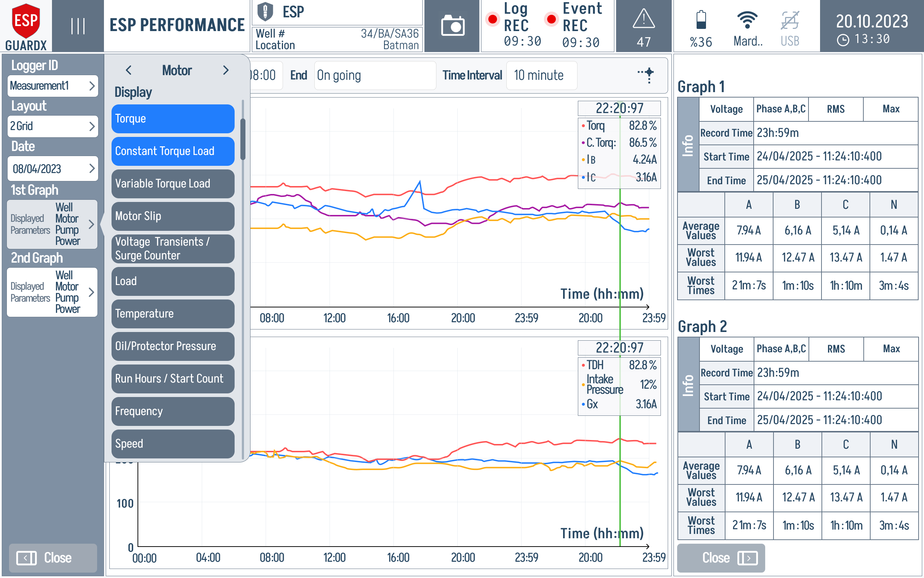Click the ESP GuardX logo

coord(26,26)
